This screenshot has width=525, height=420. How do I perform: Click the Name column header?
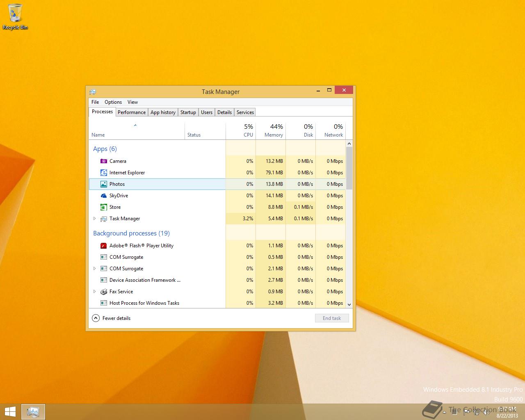pos(137,130)
